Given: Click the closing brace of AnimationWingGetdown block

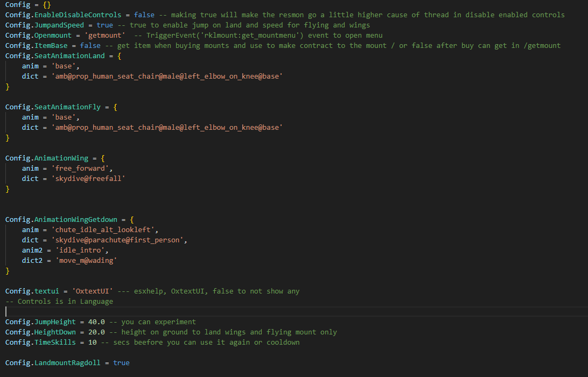Looking at the screenshot, I should coord(7,271).
